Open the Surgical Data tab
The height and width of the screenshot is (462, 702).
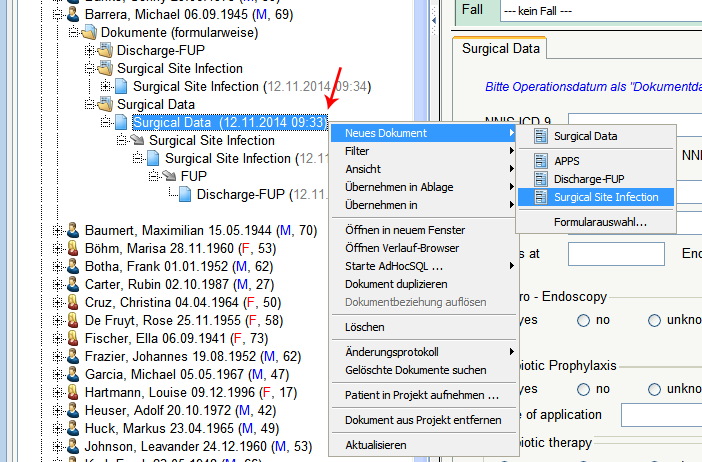click(500, 48)
